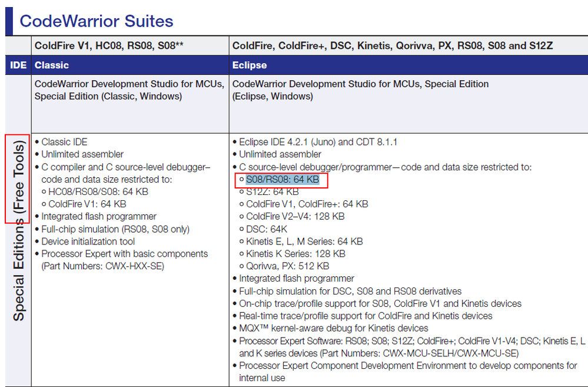The height and width of the screenshot is (387, 588).
Task: Click the highlighted 'S08/RS08: 64 KB' line
Action: point(283,180)
